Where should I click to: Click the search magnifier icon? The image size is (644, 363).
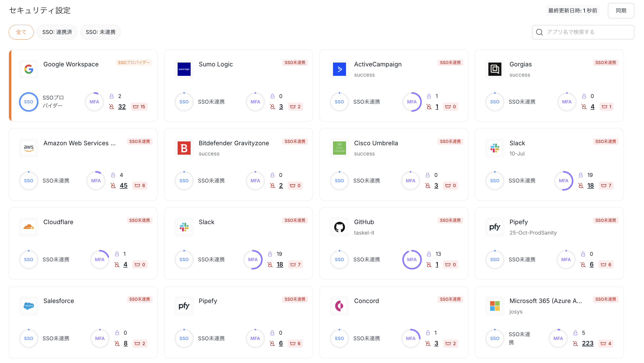[539, 32]
